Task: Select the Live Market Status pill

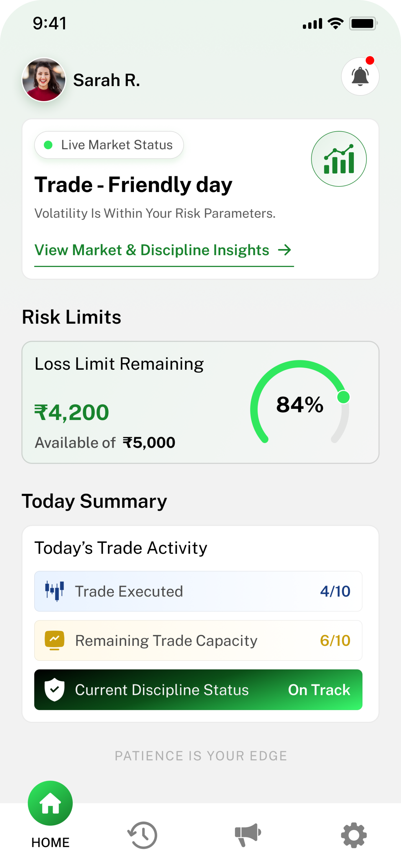Action: (109, 145)
